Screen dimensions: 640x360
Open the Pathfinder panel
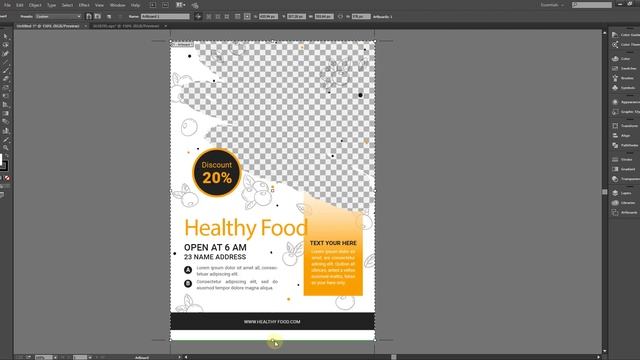pyautogui.click(x=624, y=146)
